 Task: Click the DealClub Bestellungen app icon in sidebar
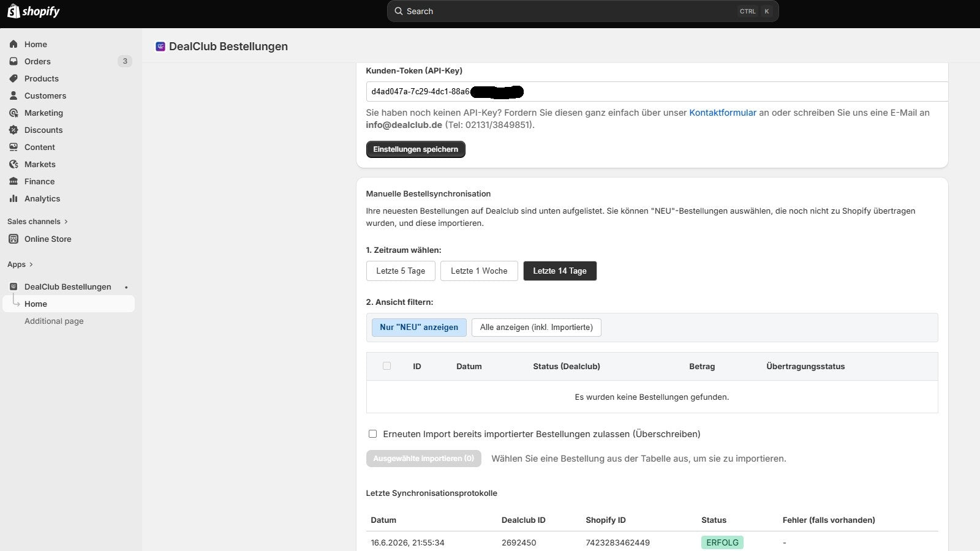point(13,287)
